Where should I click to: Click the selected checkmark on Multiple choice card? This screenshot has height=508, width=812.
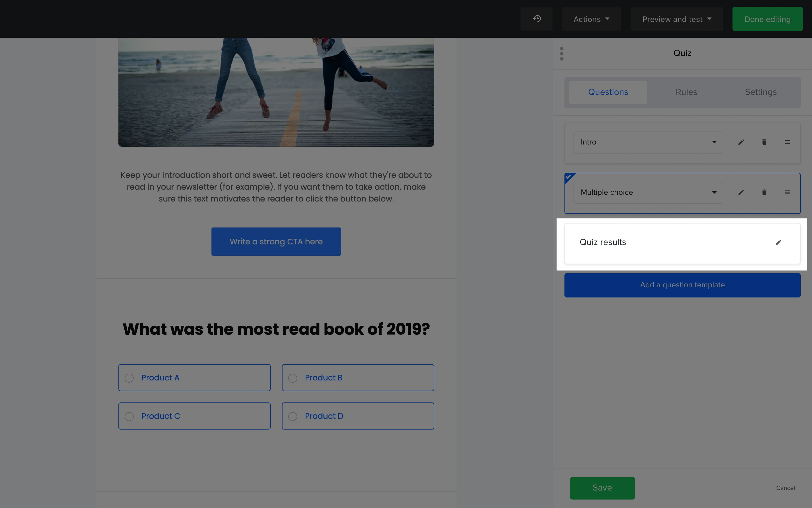click(568, 177)
